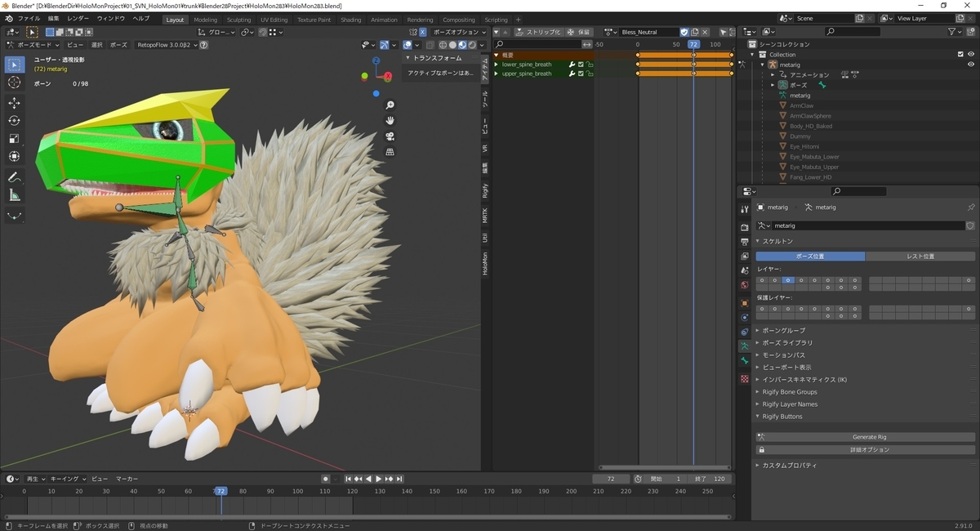Select the Rotate tool

(15, 121)
